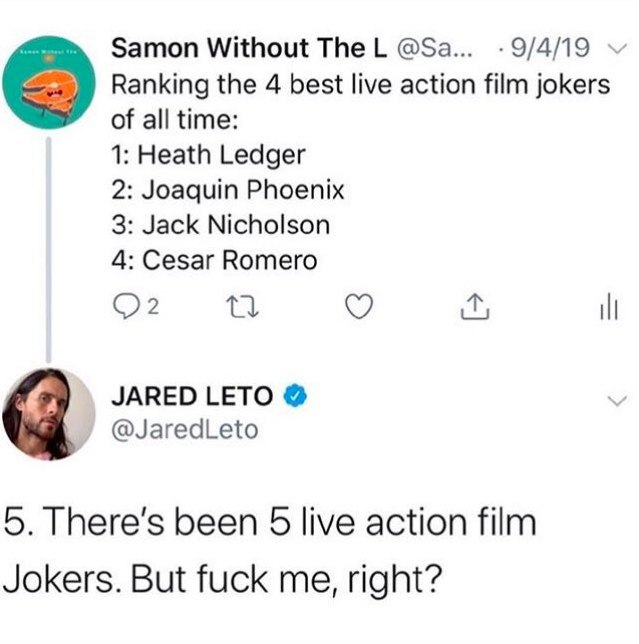Select the JARED LETO display name
Viewport: 639px width, 644px height.
point(194,397)
